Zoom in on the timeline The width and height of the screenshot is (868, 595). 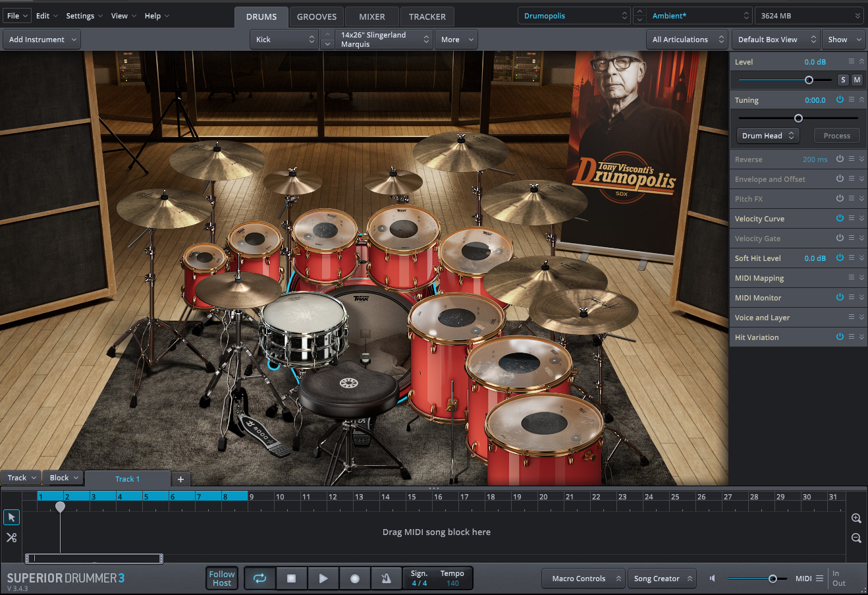pos(856,519)
